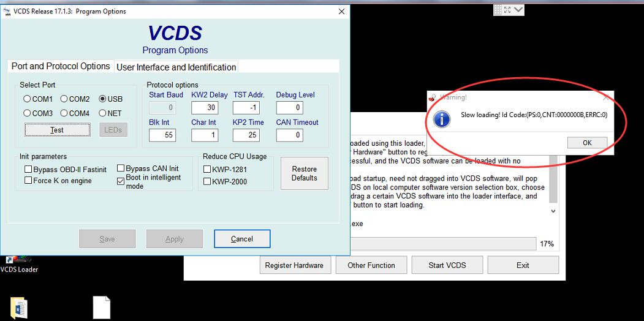Click the Start Baud input field
This screenshot has width=644, height=321.
click(x=162, y=108)
